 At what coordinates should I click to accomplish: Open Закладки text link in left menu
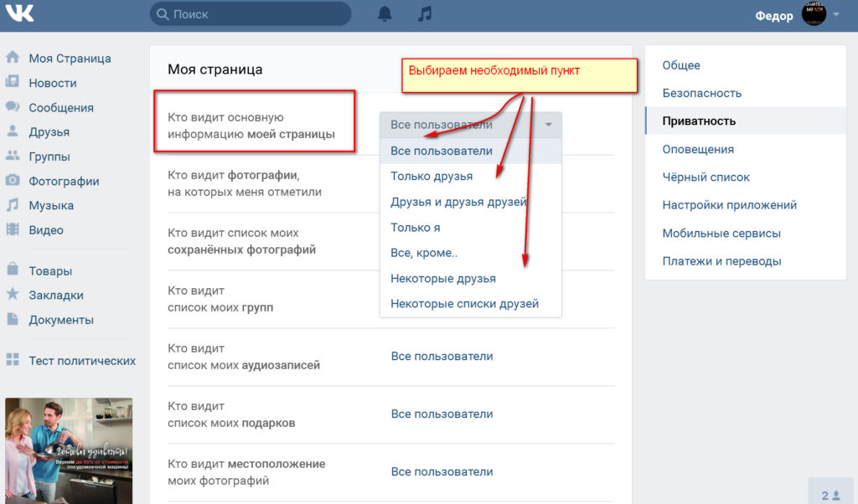click(56, 296)
